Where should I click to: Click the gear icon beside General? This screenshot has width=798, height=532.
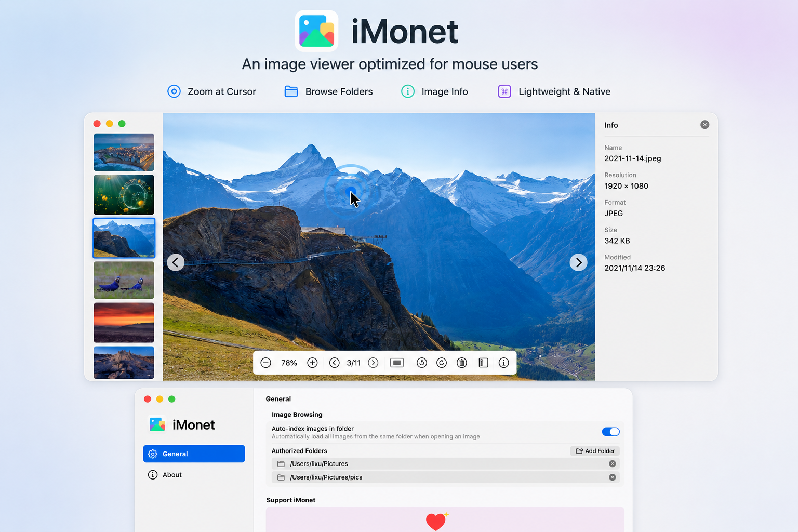coord(153,454)
